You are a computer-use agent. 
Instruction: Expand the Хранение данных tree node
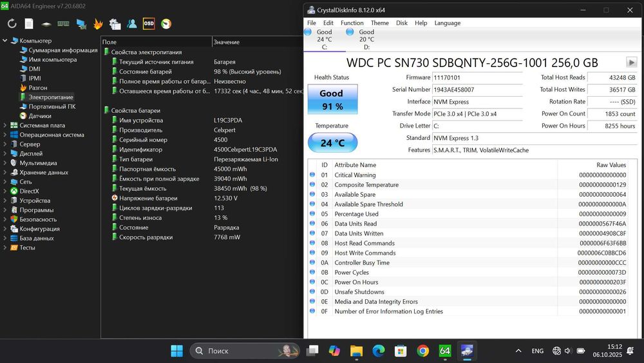point(6,172)
